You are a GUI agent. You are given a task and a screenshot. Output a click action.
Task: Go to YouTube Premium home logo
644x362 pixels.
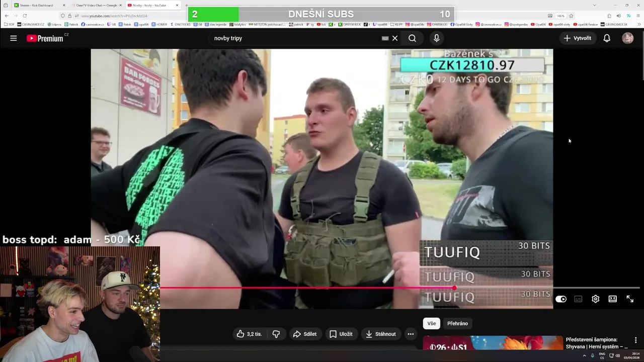pos(45,38)
